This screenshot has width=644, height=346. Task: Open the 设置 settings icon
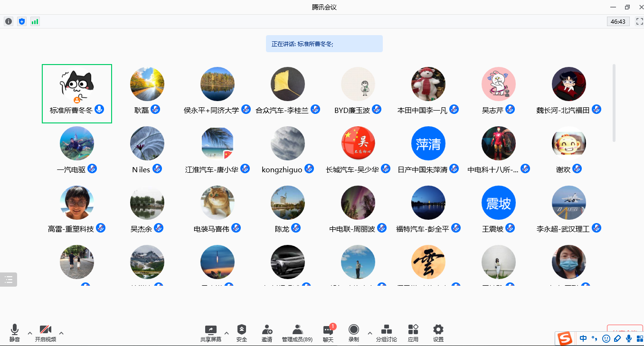click(x=437, y=332)
